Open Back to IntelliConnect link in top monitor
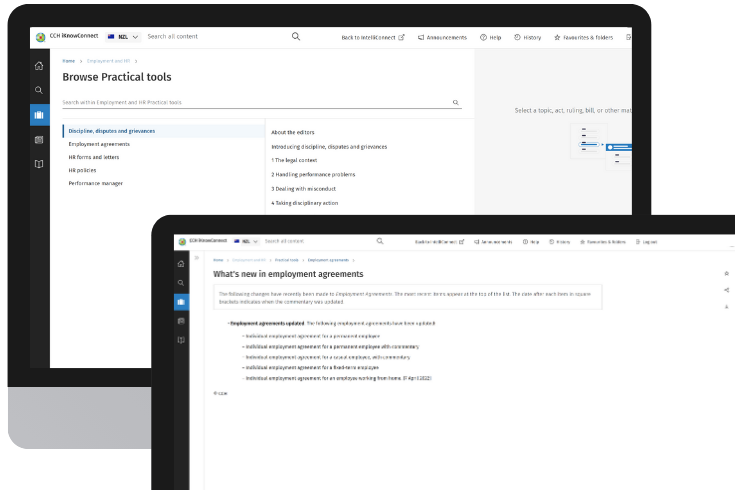Viewport: 735px width, 490px height. [373, 37]
